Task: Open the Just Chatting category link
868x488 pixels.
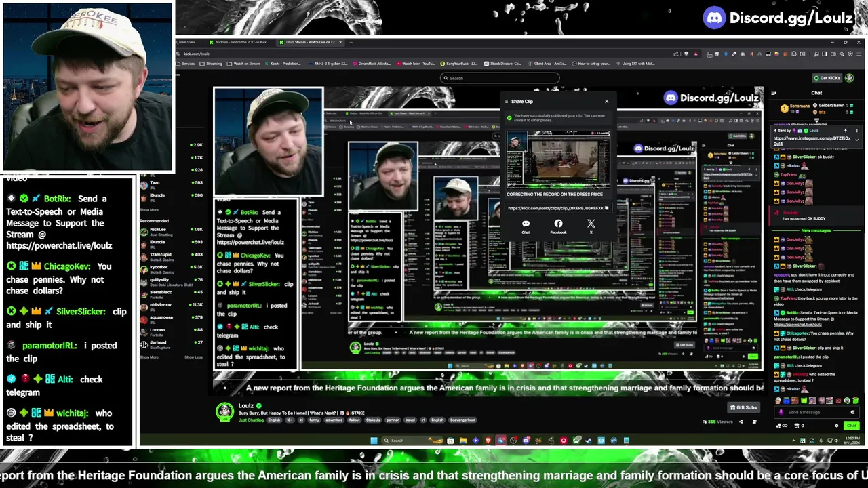Action: click(x=251, y=420)
